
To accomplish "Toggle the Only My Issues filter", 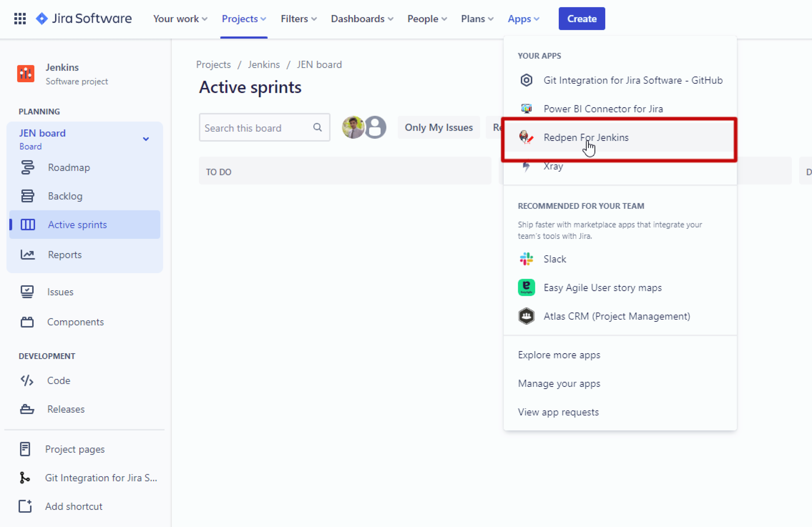I will (438, 127).
